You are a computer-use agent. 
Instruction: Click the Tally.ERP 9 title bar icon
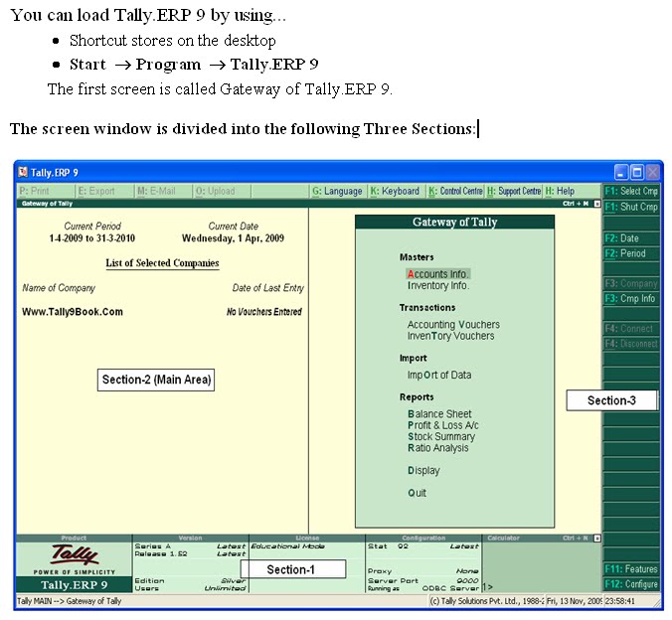coord(23,172)
